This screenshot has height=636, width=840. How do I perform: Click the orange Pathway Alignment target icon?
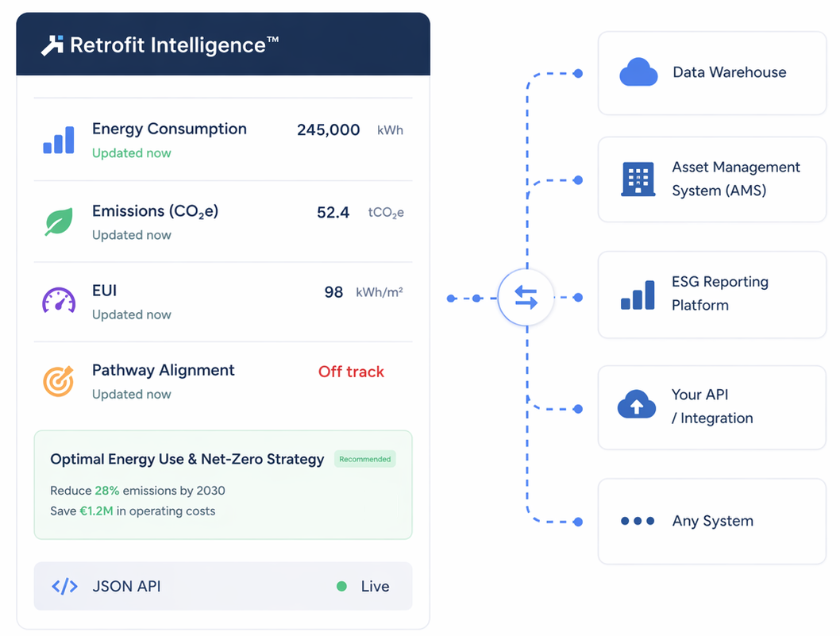click(58, 381)
